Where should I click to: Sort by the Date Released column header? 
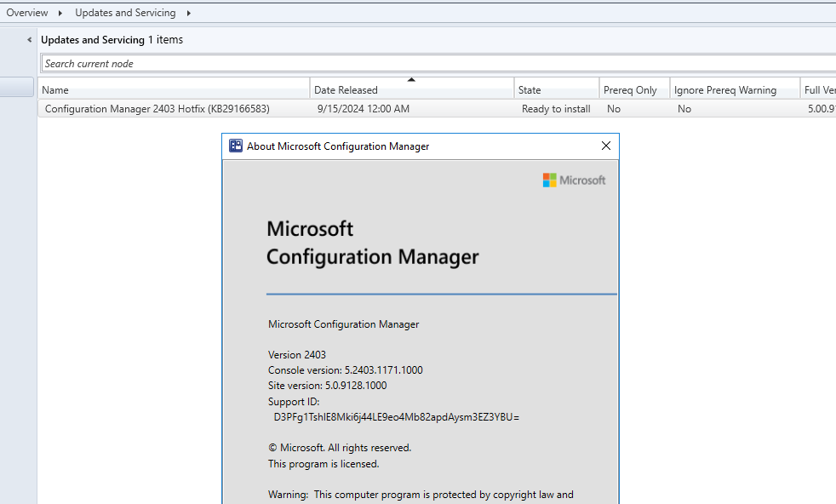click(411, 89)
